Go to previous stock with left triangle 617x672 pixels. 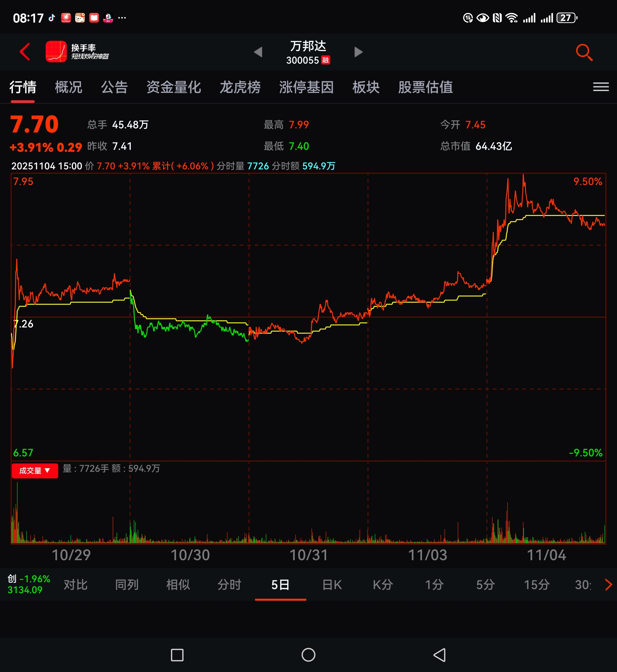(258, 52)
